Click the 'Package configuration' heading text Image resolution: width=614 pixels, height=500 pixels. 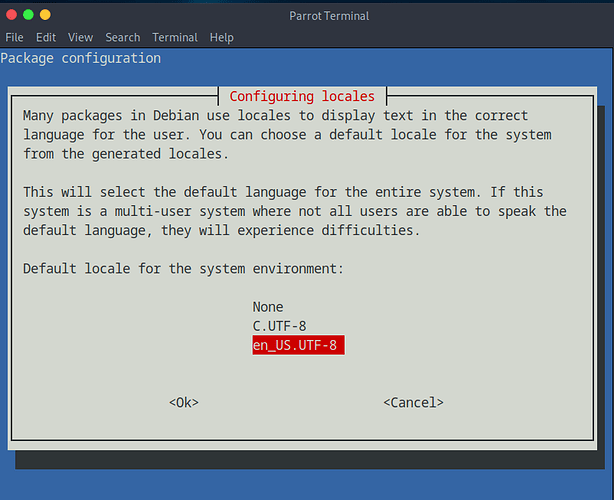pos(81,58)
